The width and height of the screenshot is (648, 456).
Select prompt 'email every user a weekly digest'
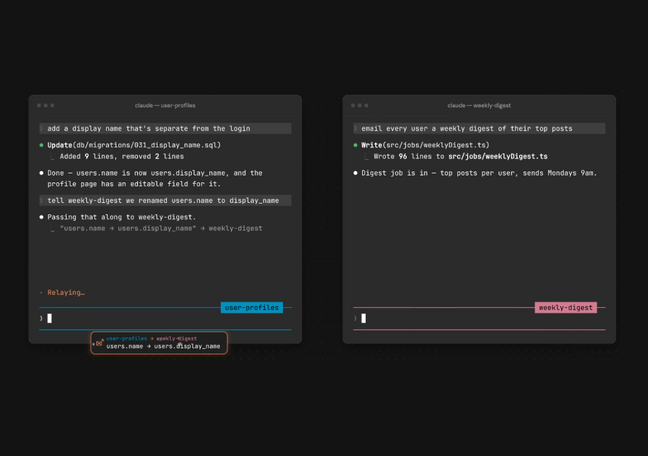click(479, 129)
